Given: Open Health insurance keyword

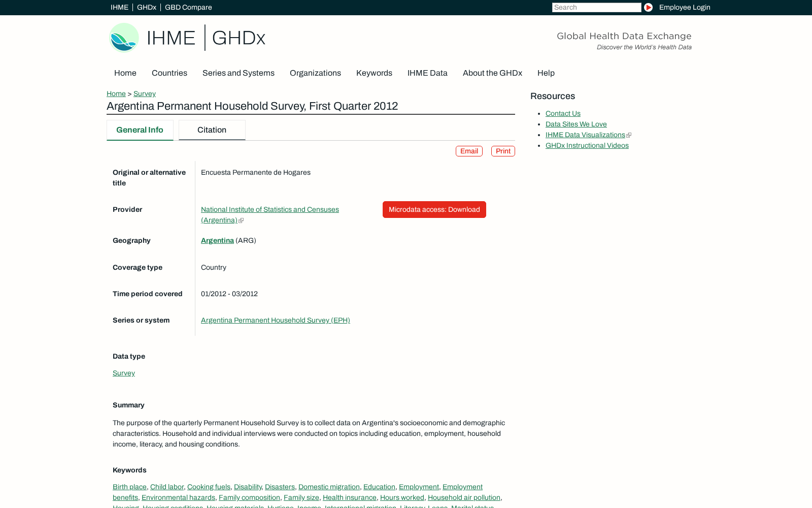Looking at the screenshot, I should (x=350, y=497).
